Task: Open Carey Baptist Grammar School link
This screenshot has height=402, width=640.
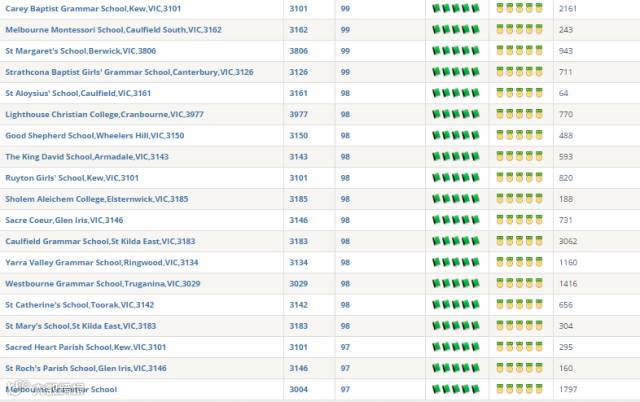Action: coord(93,9)
